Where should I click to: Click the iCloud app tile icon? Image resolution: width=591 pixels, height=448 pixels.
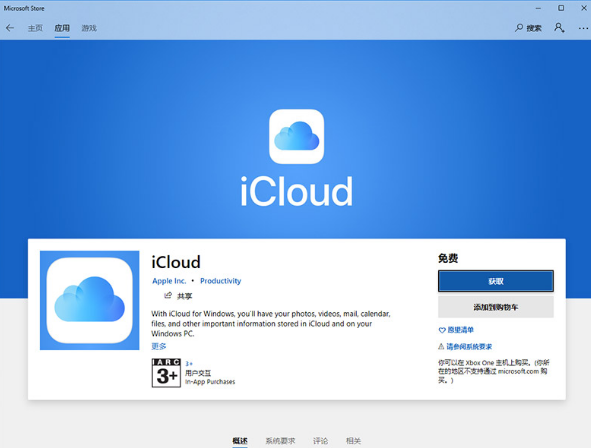point(90,300)
